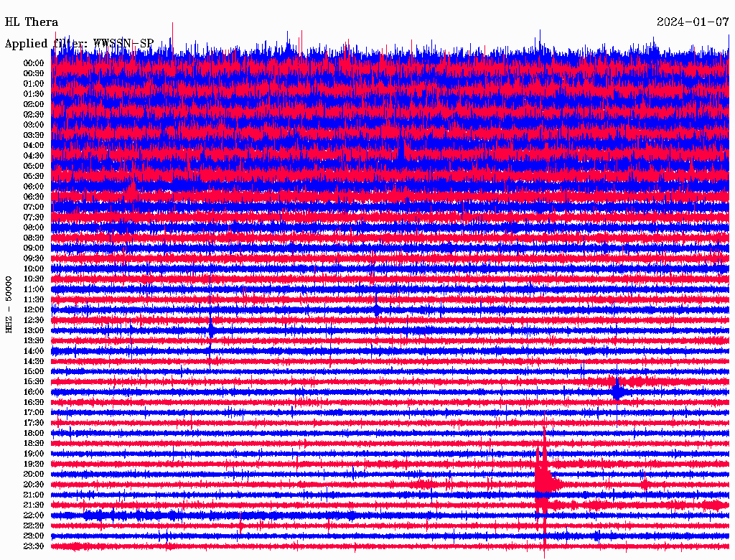Select the 21:30 time label
Image resolution: width=735 pixels, height=560 pixels.
click(34, 505)
